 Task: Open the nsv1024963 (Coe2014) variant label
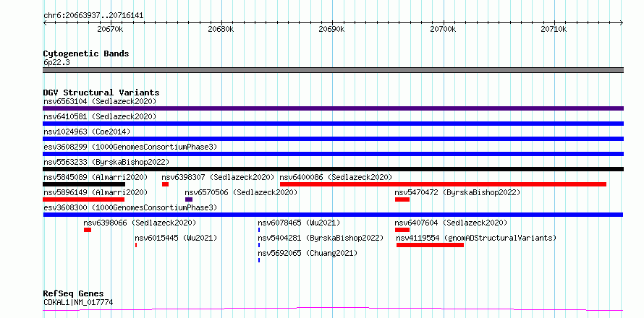click(x=87, y=132)
